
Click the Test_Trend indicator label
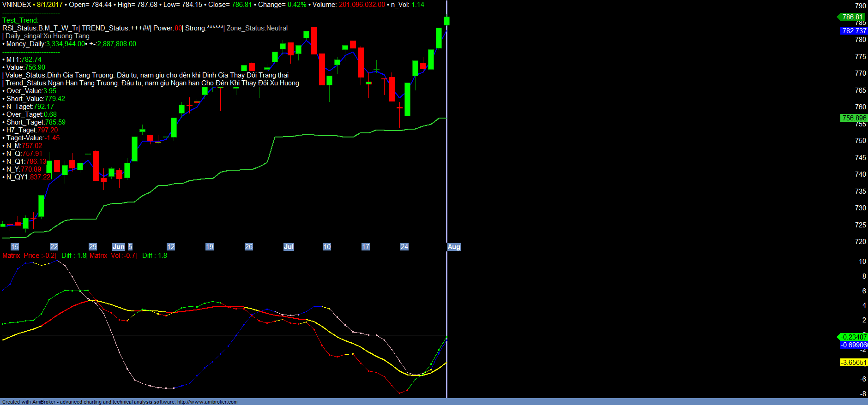point(20,20)
